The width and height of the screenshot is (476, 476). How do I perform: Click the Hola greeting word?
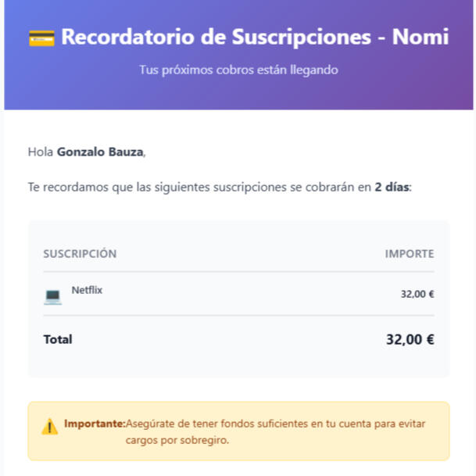[41, 152]
